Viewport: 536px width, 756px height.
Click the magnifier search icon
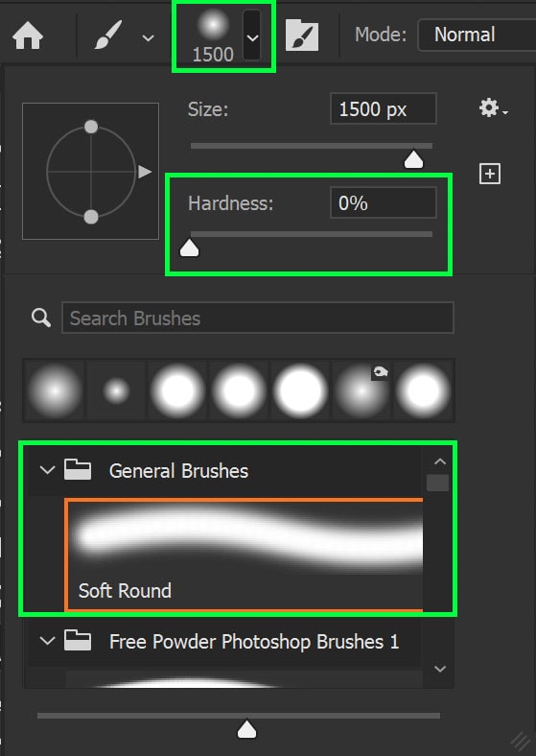[41, 318]
